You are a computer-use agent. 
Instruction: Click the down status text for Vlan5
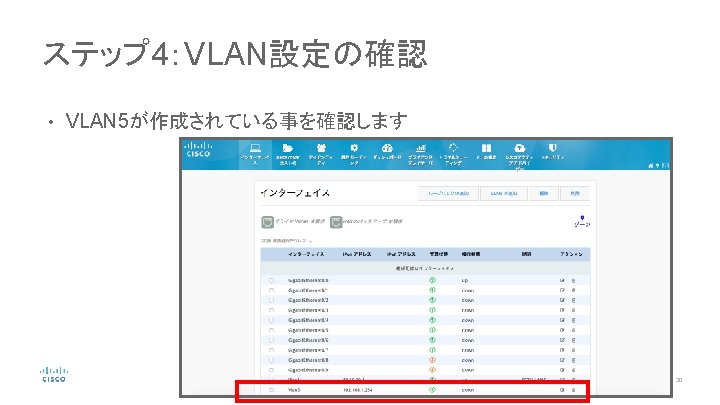pyautogui.click(x=467, y=390)
